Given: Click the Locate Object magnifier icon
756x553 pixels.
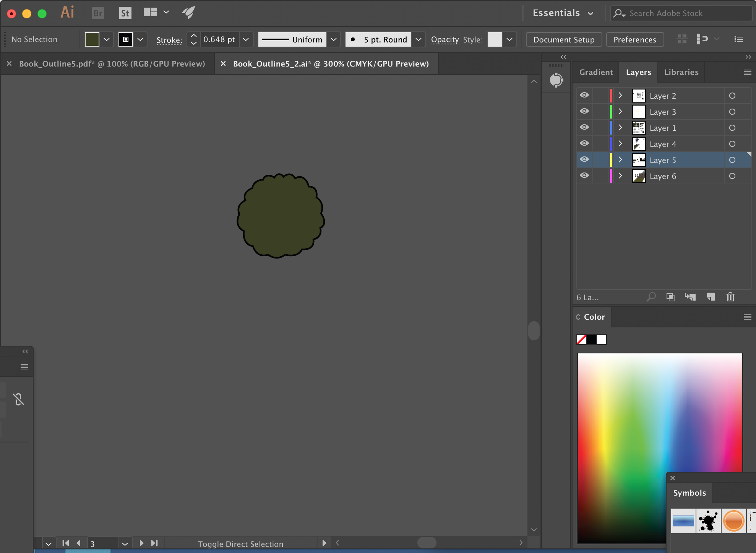Looking at the screenshot, I should click(x=651, y=297).
